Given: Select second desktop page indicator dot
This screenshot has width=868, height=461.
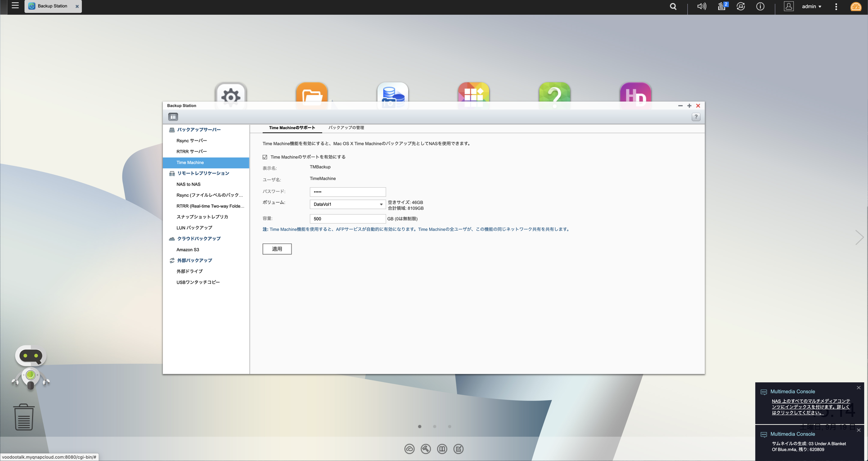Looking at the screenshot, I should [x=435, y=426].
